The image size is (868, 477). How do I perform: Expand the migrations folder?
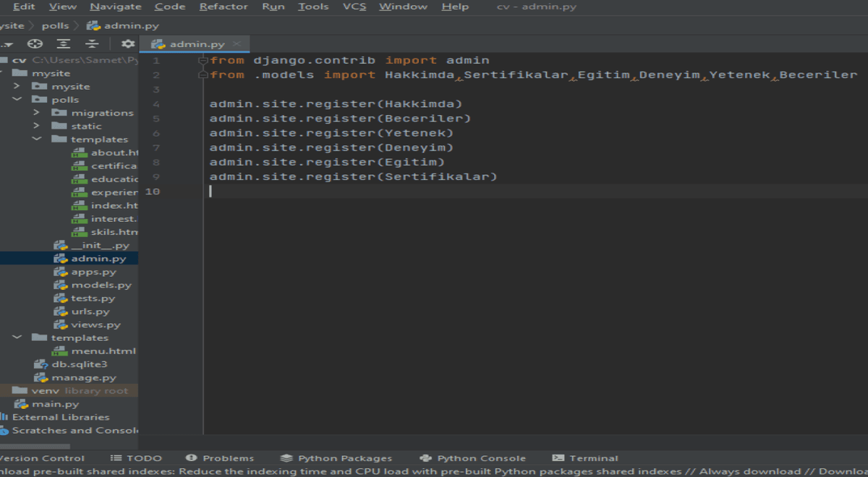pyautogui.click(x=37, y=113)
